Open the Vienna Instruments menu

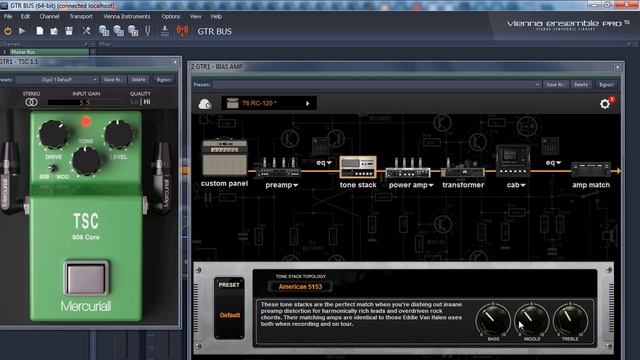point(127,16)
